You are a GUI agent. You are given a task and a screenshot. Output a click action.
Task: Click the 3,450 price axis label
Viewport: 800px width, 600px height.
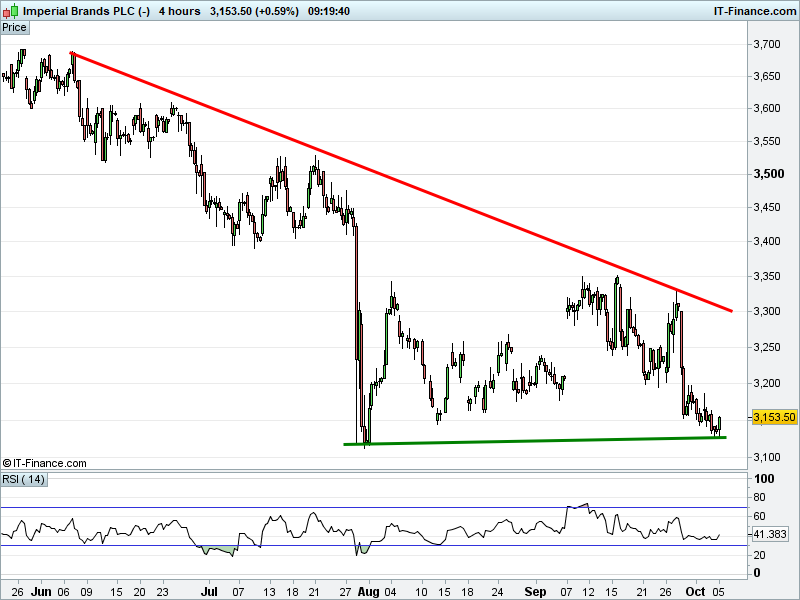(767, 207)
